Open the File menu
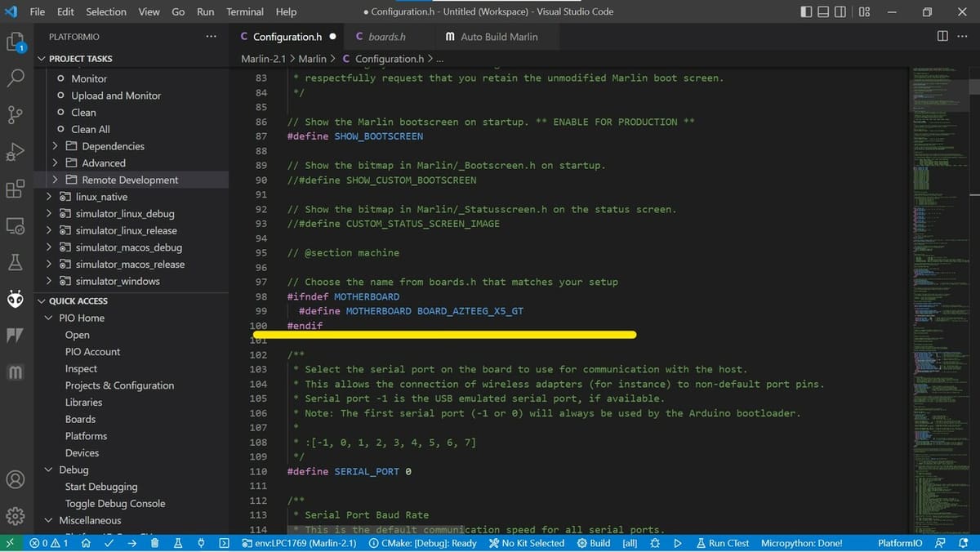The width and height of the screenshot is (980, 552). pos(38,12)
